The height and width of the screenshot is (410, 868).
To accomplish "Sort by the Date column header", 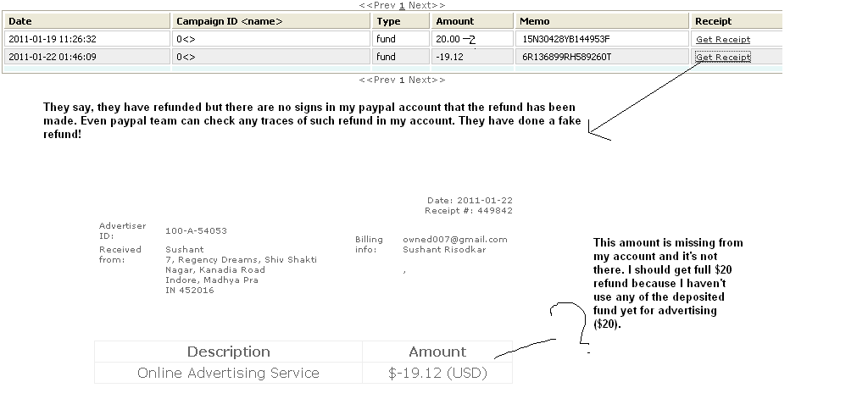I will (x=20, y=21).
